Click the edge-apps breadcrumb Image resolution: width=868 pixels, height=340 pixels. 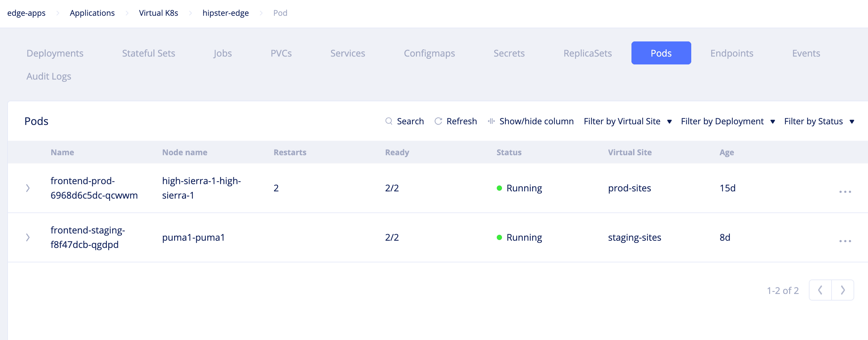26,13
